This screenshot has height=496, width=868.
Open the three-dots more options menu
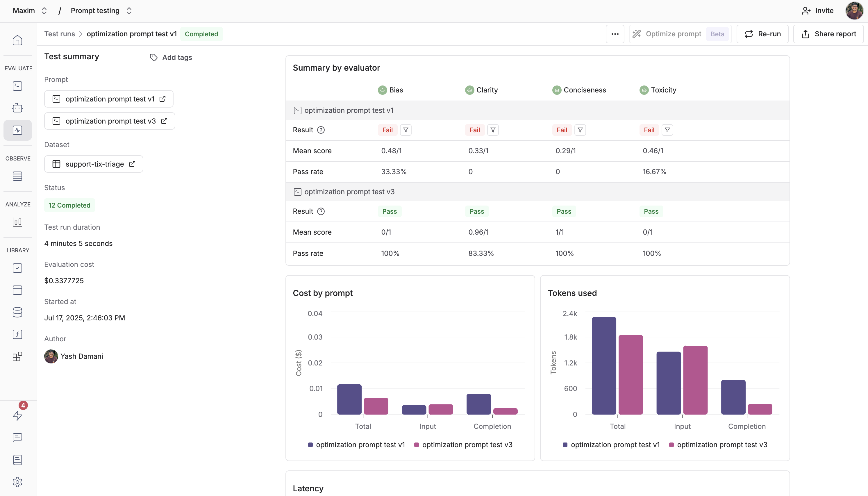(615, 34)
